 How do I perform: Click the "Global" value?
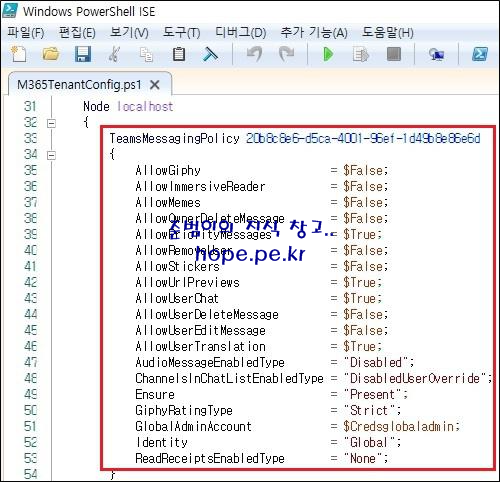pos(370,442)
